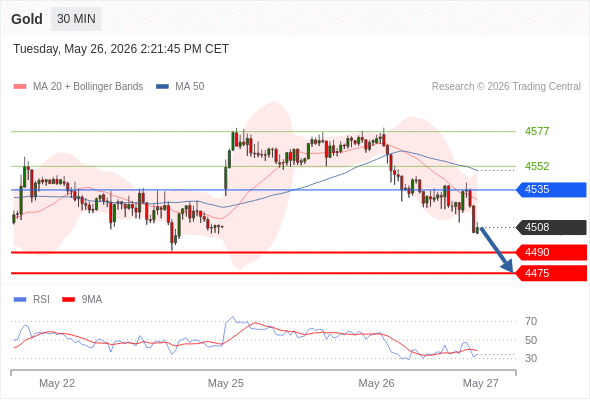The image size is (590, 400).
Task: Click the MA 50 blue legend swatch
Action: pyautogui.click(x=162, y=87)
